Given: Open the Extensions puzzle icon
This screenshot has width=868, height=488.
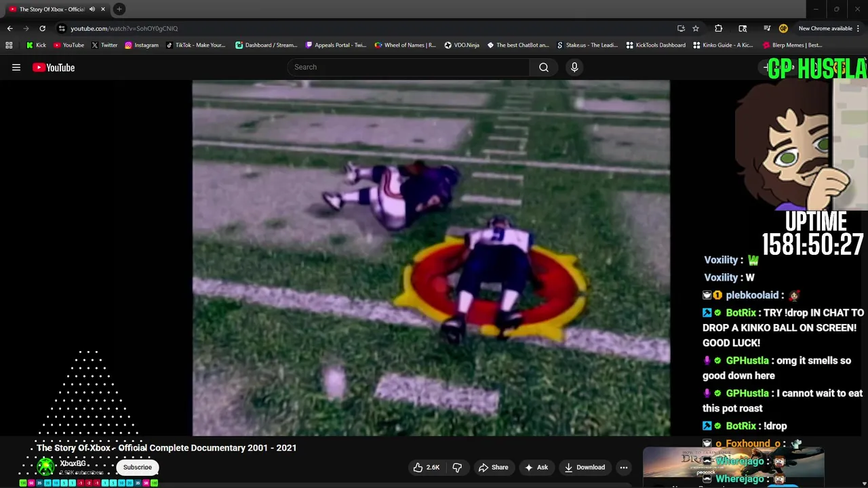Looking at the screenshot, I should tap(718, 28).
